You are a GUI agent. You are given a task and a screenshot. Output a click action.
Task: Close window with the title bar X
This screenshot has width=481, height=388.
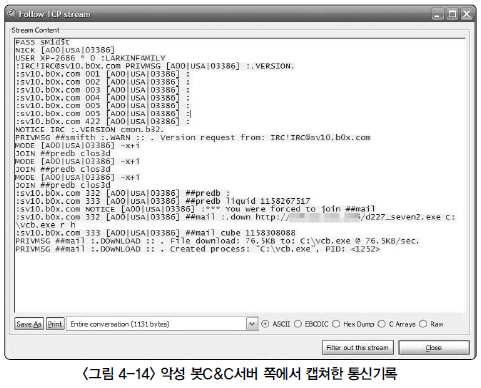tap(467, 14)
